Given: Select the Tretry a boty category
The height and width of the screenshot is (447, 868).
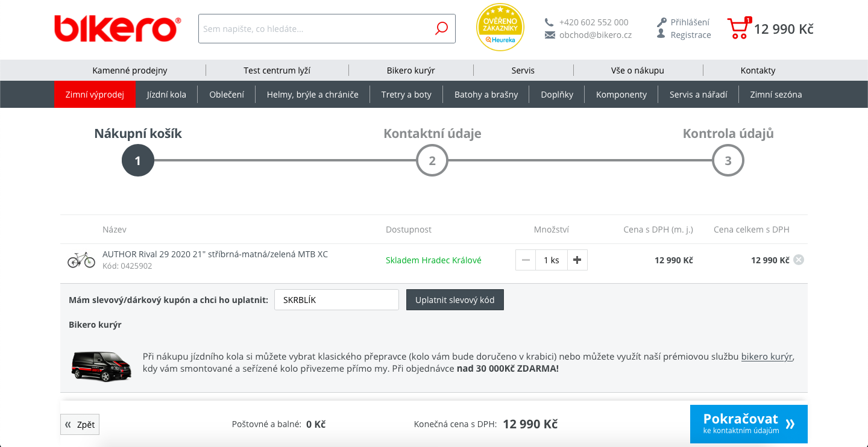Looking at the screenshot, I should tap(406, 95).
